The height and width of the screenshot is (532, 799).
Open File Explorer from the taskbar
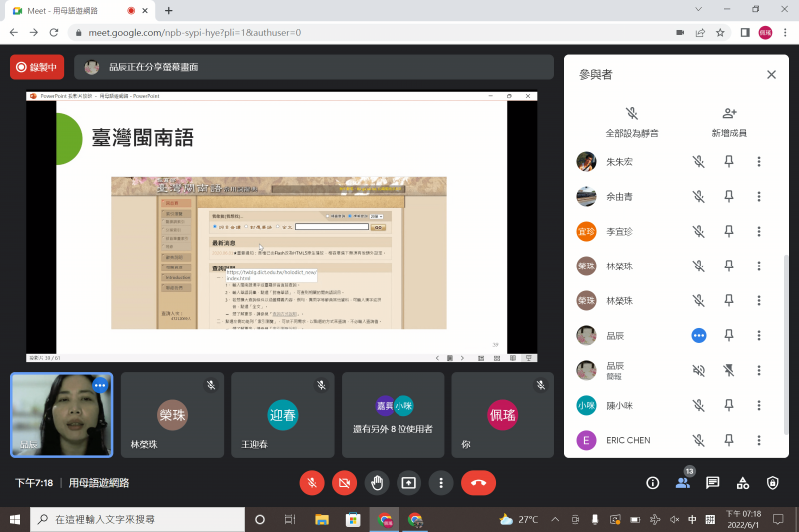click(322, 519)
